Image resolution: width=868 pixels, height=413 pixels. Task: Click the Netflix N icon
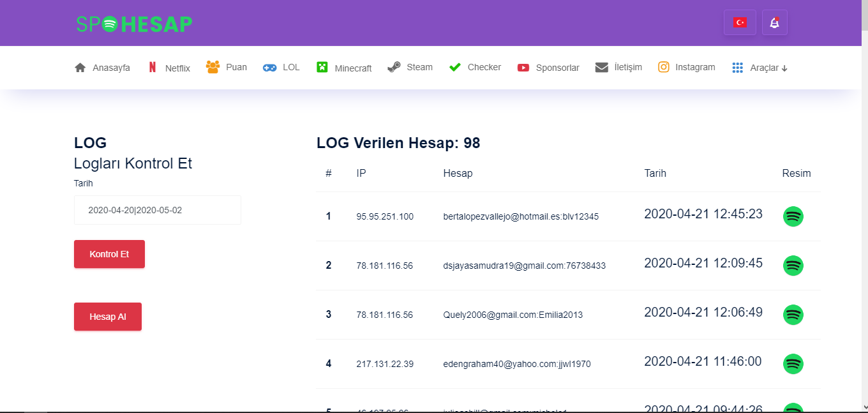point(153,67)
